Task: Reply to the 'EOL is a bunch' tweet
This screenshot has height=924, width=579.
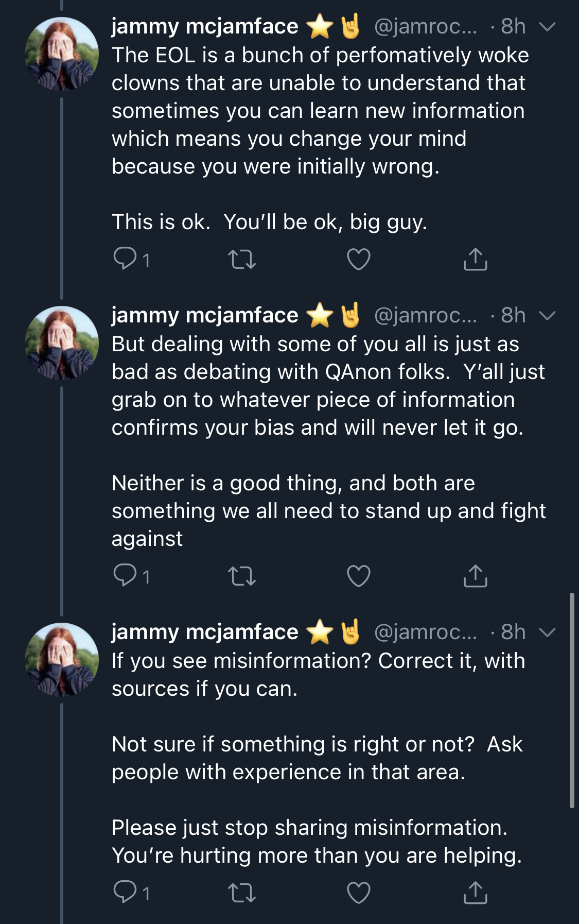Action: click(125, 259)
